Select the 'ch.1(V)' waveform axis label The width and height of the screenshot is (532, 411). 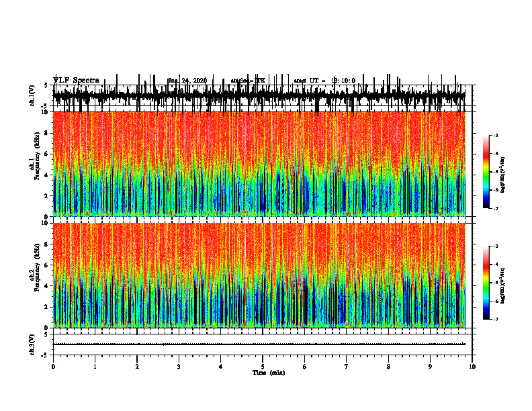coord(32,95)
